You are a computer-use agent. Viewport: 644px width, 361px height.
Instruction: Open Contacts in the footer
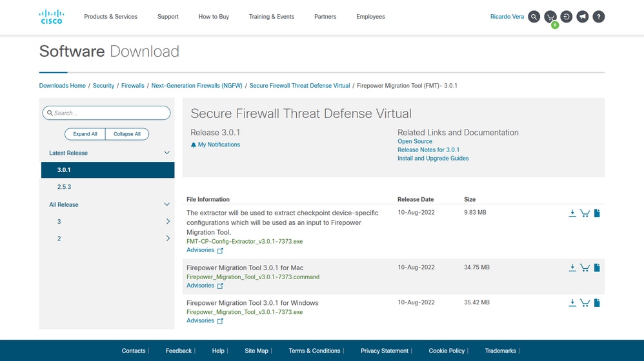(x=134, y=351)
